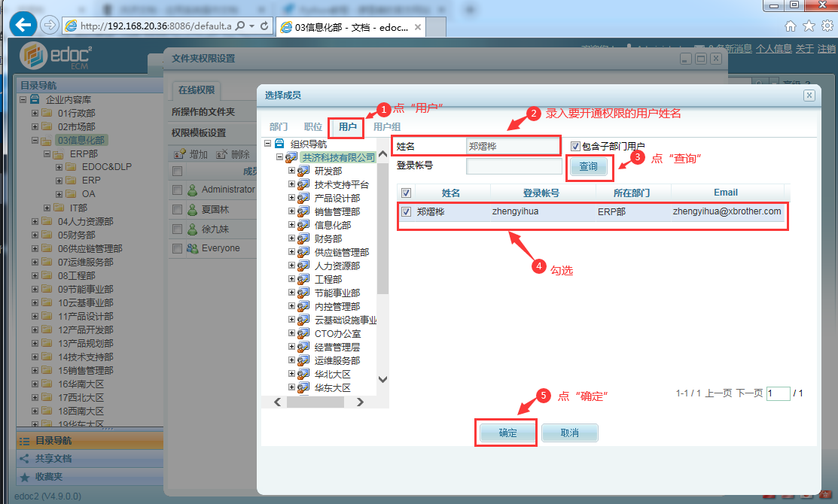This screenshot has width=838, height=504.
Task: Click the 登录帐号 input field
Action: click(513, 166)
